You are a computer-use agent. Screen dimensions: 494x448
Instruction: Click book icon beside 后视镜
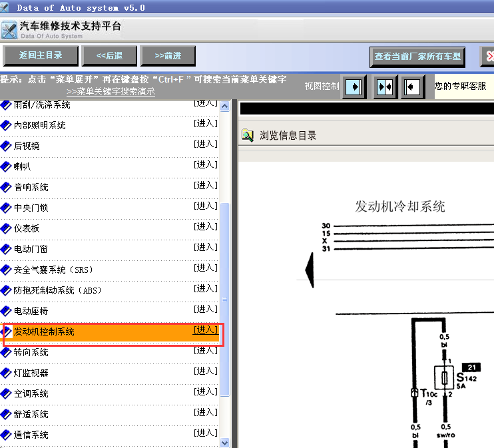(6, 146)
